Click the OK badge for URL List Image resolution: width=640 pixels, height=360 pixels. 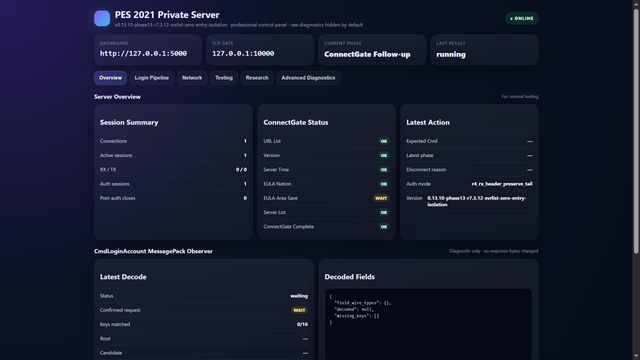click(384, 141)
